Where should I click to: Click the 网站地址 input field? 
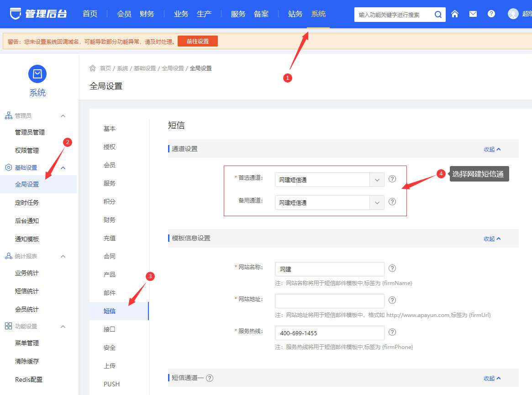329,301
